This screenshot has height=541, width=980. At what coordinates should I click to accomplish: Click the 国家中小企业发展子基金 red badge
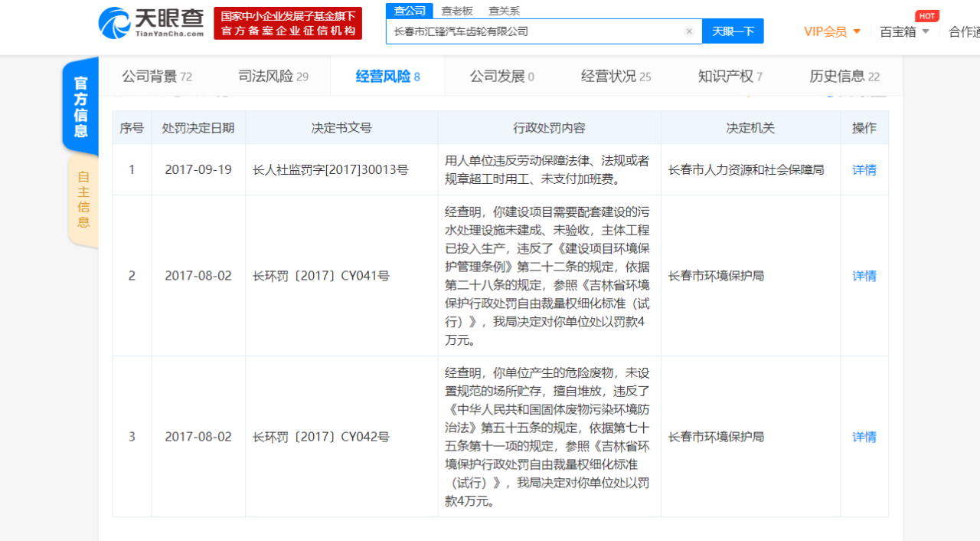tap(287, 22)
